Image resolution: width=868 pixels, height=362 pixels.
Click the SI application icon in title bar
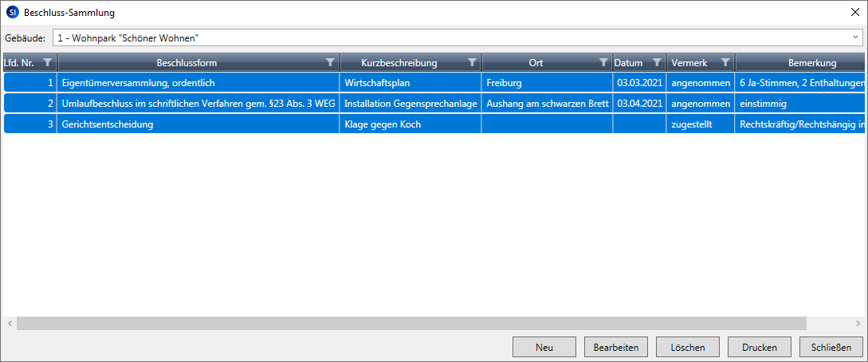[x=12, y=13]
